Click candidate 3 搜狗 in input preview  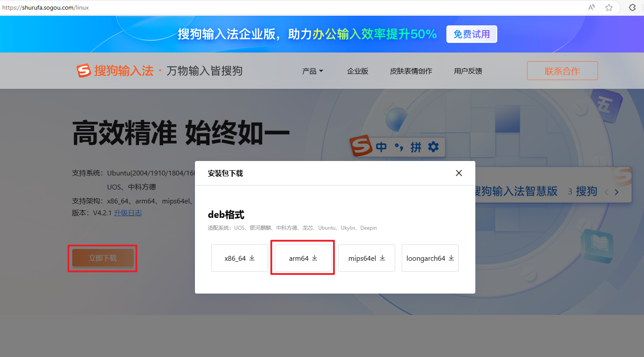click(583, 191)
